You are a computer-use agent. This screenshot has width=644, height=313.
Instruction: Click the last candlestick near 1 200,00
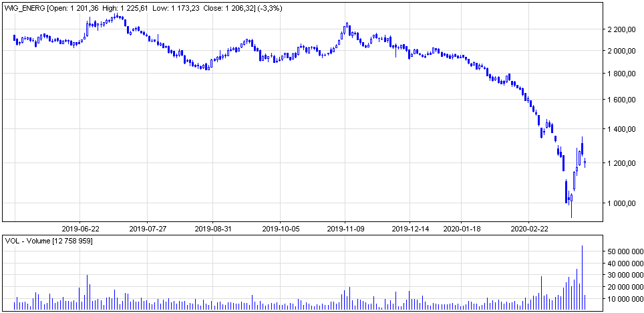pos(585,163)
